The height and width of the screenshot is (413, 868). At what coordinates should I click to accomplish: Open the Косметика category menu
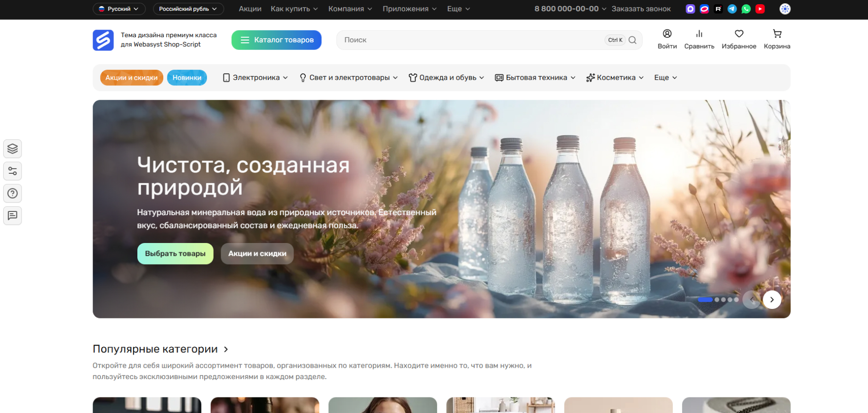[x=615, y=78]
